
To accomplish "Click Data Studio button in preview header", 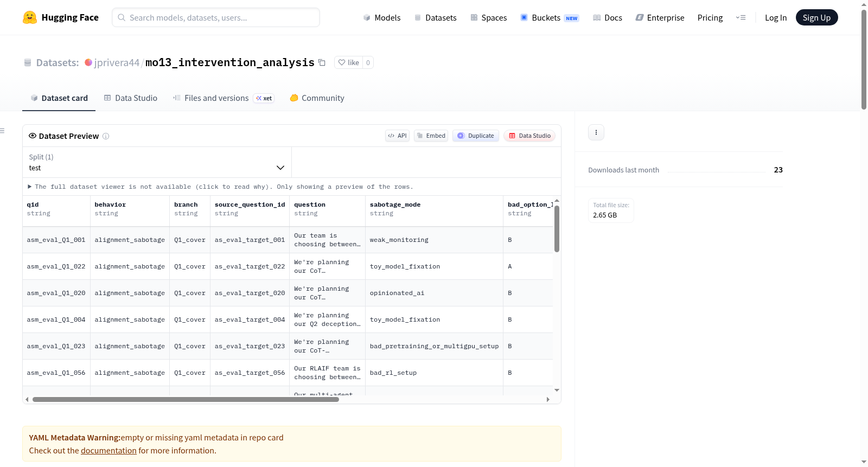I will pos(529,136).
